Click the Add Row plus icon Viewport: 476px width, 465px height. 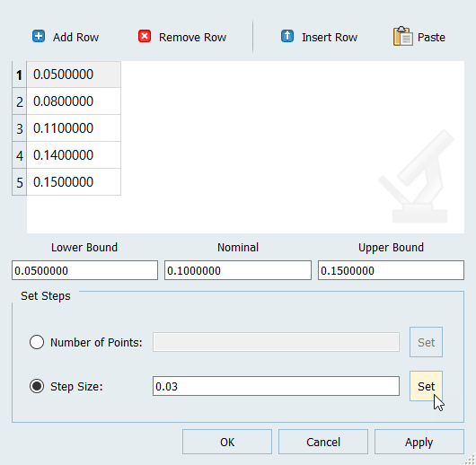point(39,37)
